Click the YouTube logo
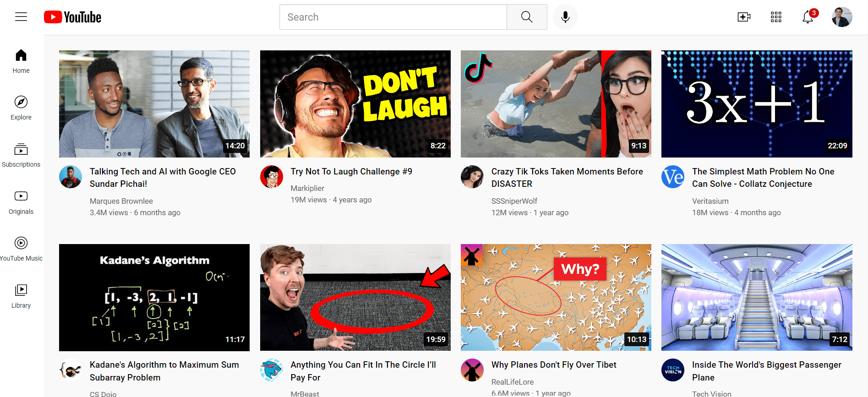Image resolution: width=868 pixels, height=397 pixels. pyautogui.click(x=72, y=17)
